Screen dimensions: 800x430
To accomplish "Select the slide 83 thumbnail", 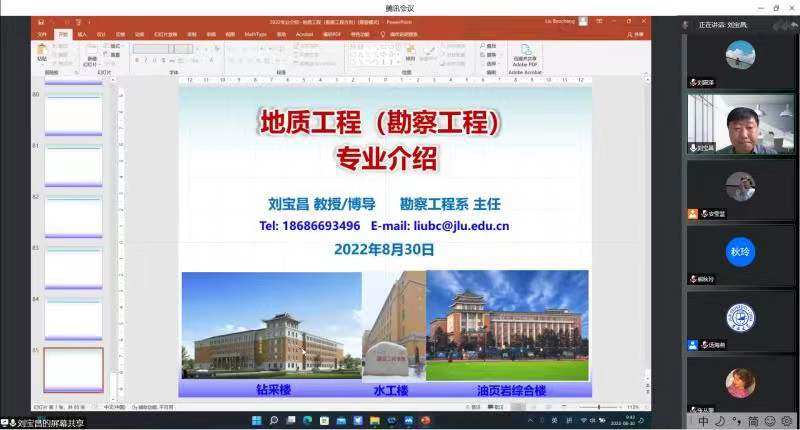I will pos(73,268).
